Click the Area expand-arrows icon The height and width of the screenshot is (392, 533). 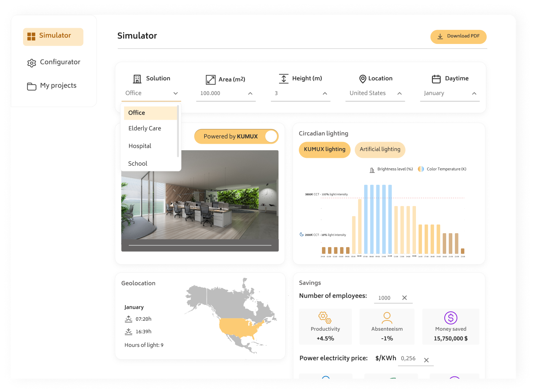(211, 80)
